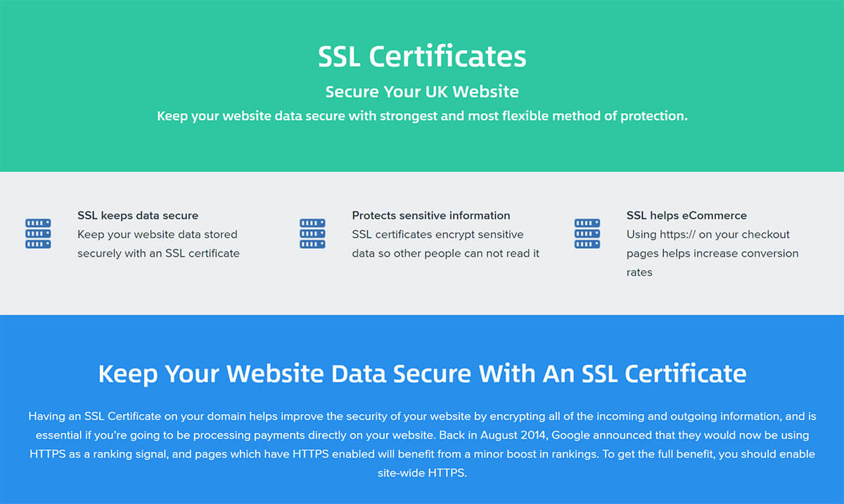
Task: Click the SSL Certificates main heading
Action: coord(422,57)
